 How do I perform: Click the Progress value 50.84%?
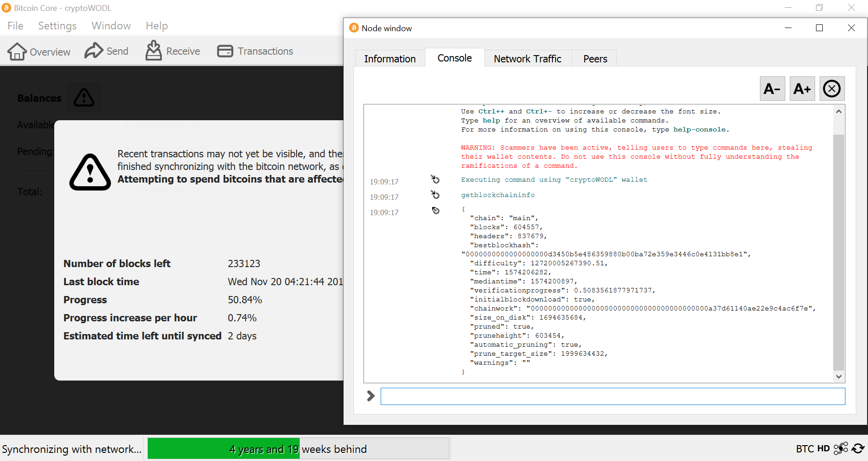[x=245, y=300]
